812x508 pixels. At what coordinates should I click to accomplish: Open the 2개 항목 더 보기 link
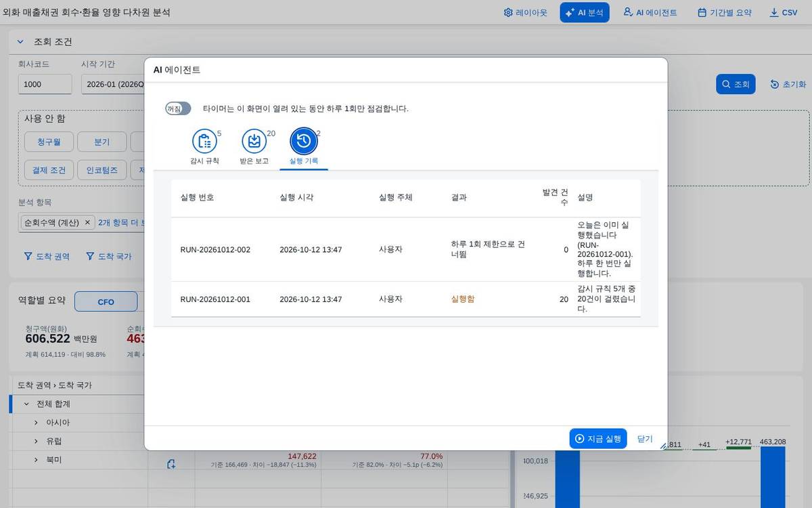[x=122, y=222]
